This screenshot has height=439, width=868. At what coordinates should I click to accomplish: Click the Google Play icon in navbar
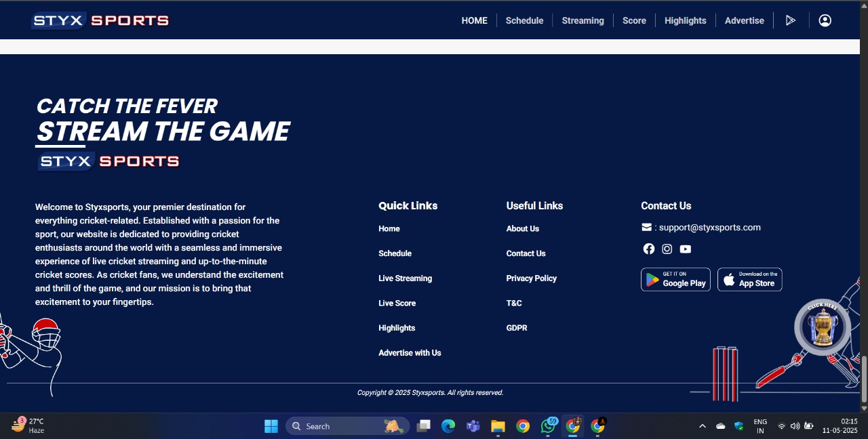[x=791, y=20]
